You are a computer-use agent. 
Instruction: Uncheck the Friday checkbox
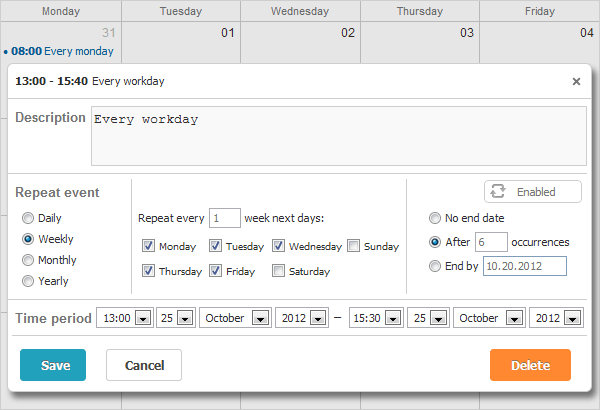[215, 271]
